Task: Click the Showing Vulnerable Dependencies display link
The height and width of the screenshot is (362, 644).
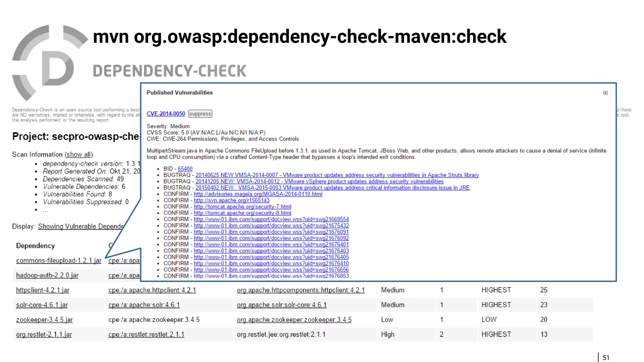Action: (81, 227)
